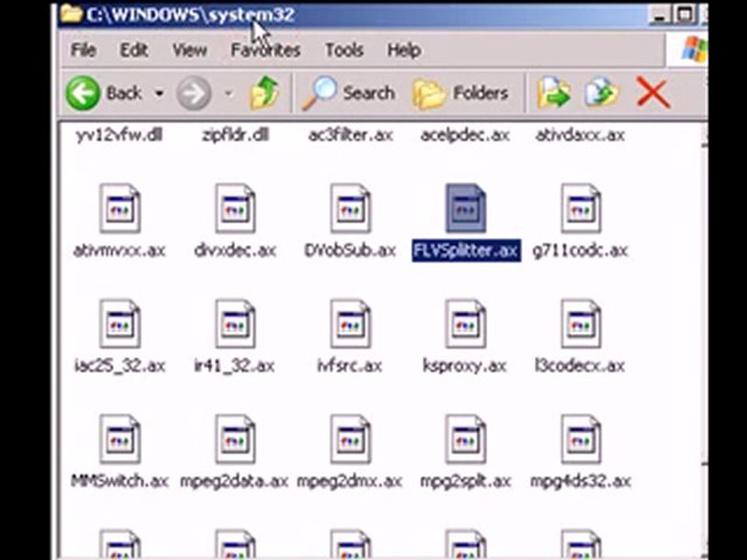Open the Back history dropdown arrow
Image resolution: width=747 pixels, height=560 pixels.
pos(160,93)
